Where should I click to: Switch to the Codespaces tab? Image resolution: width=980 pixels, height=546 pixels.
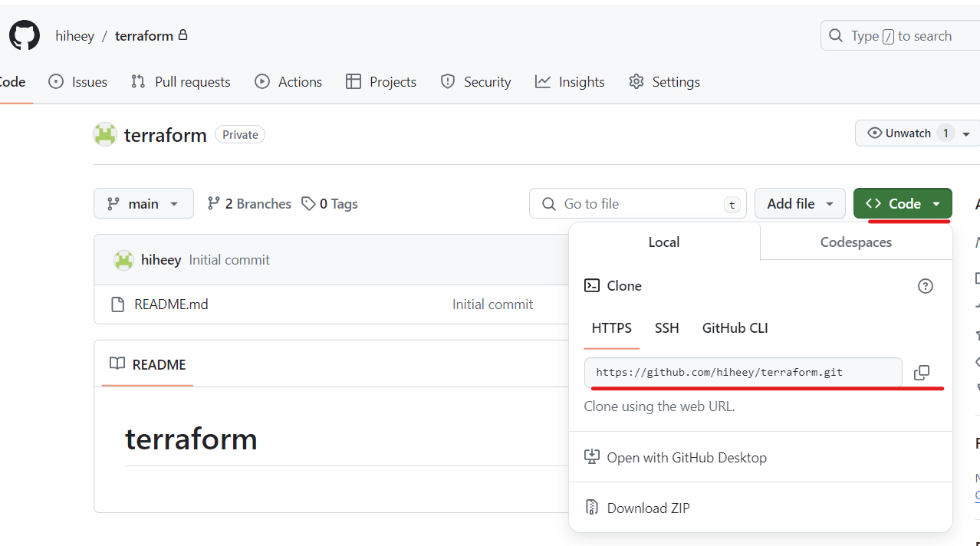tap(856, 242)
